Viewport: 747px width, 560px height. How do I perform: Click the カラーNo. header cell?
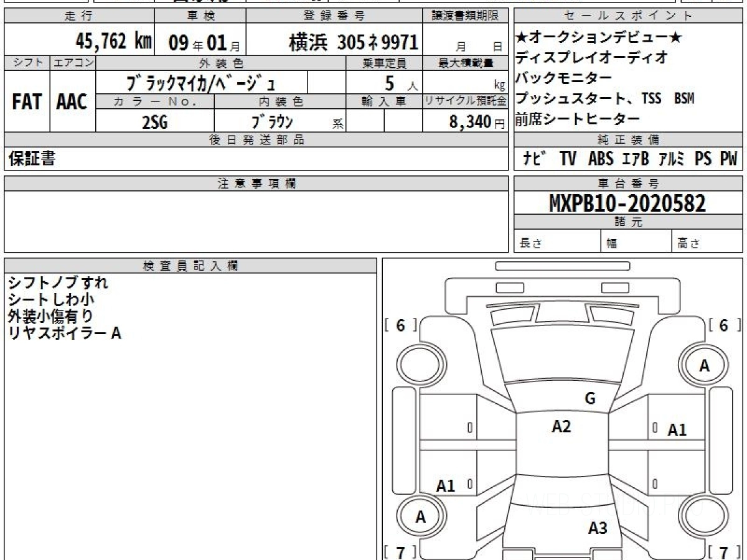156,102
